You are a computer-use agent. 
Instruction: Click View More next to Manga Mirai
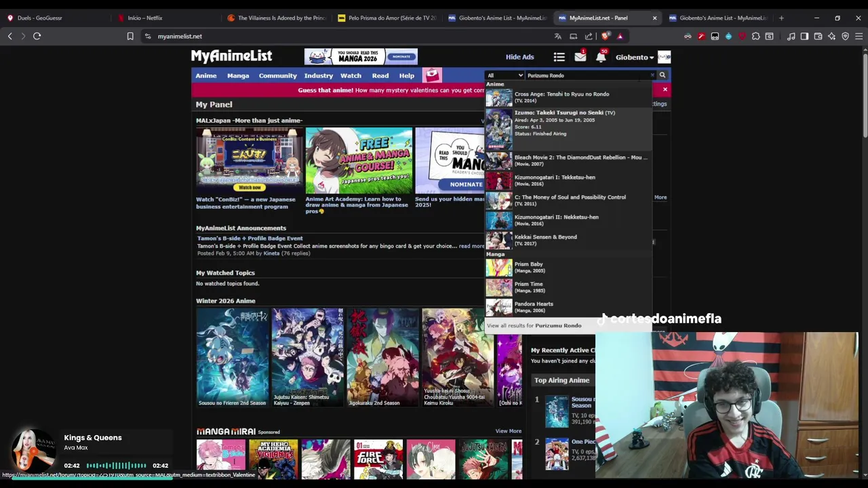[508, 431]
